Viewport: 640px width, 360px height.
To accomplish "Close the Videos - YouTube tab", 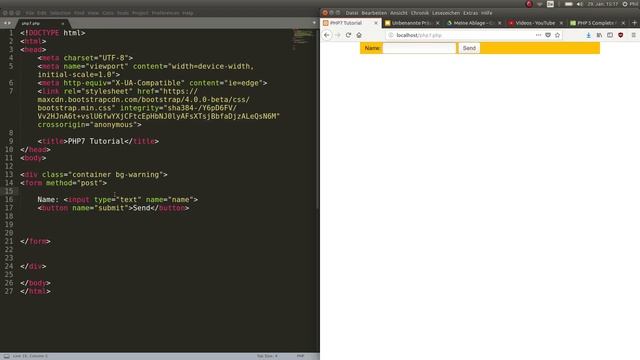I will 561,23.
